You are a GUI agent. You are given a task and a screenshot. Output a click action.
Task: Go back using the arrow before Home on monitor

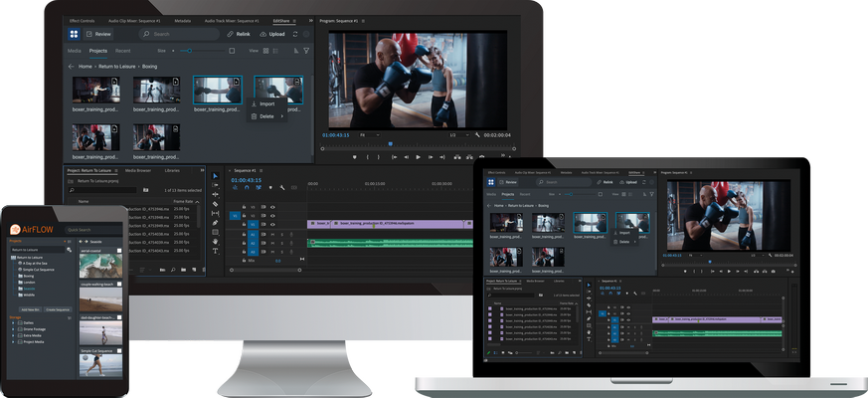[71, 66]
